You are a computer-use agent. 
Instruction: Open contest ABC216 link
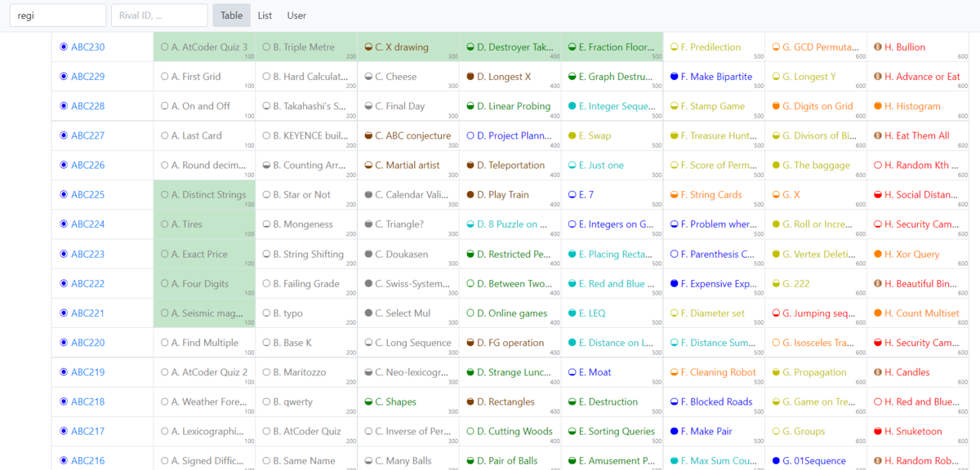pyautogui.click(x=87, y=461)
